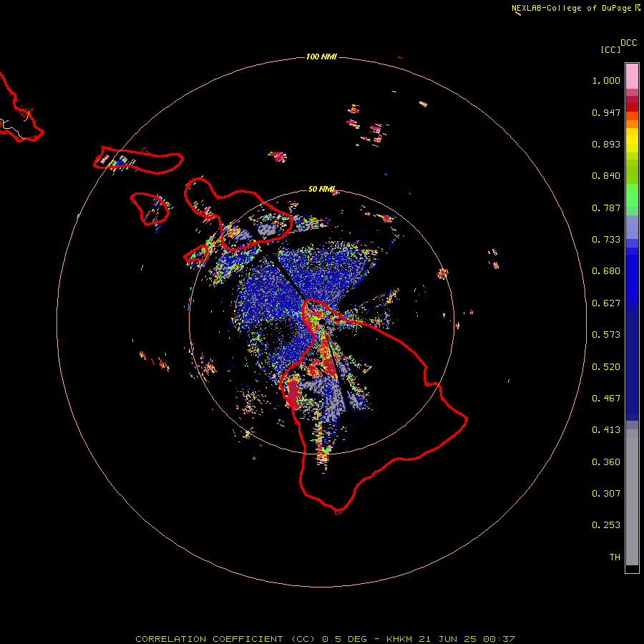Click the gray lower color bar segment
Image resolution: width=644 pixels, height=644 pixels.
pos(632,497)
